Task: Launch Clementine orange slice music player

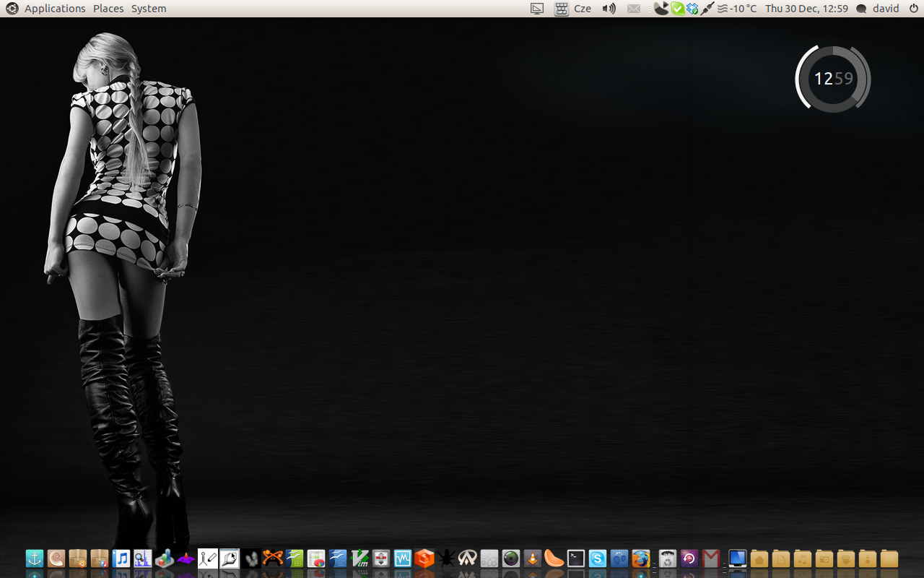Action: pos(554,558)
